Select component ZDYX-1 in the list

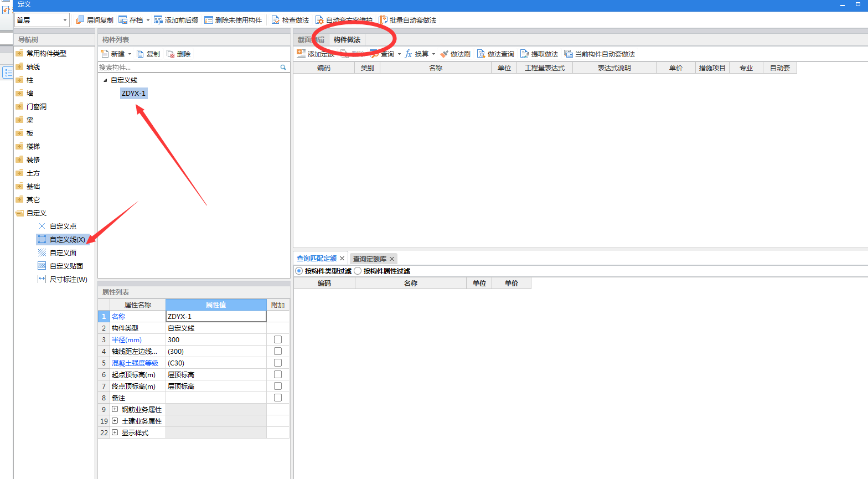click(x=133, y=93)
